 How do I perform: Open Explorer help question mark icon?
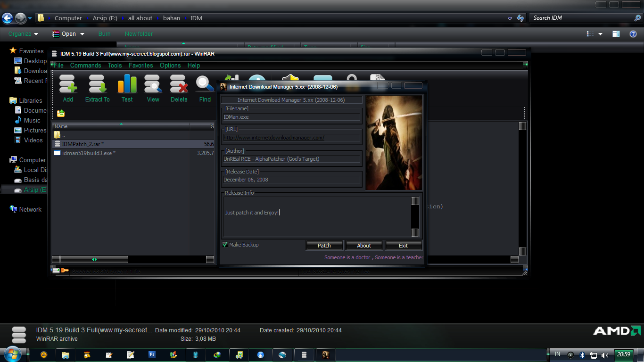tap(633, 34)
